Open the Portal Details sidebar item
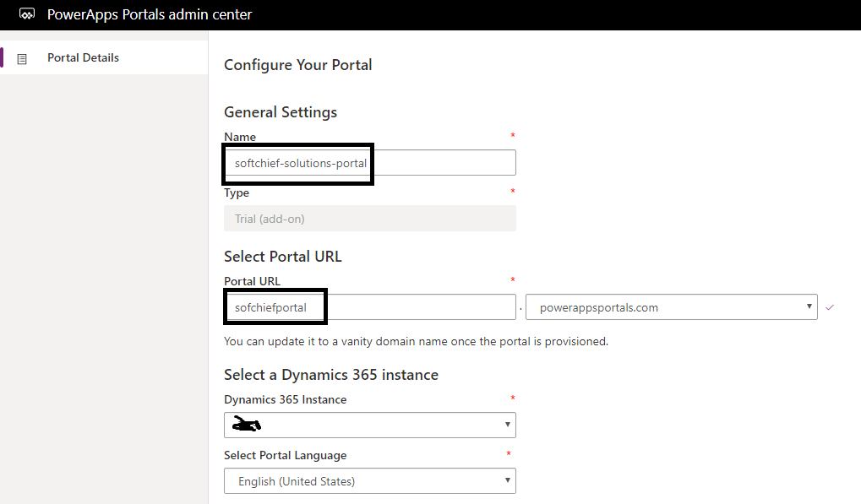The height and width of the screenshot is (504, 861). [x=83, y=58]
